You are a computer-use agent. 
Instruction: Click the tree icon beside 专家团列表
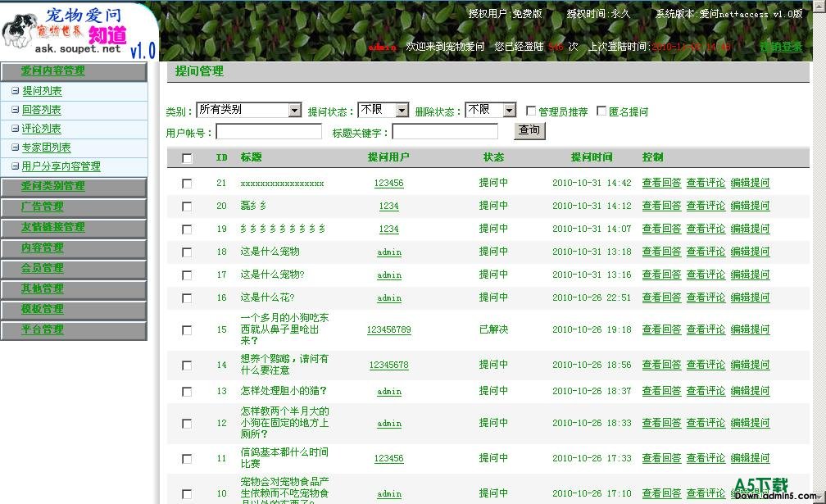point(16,148)
